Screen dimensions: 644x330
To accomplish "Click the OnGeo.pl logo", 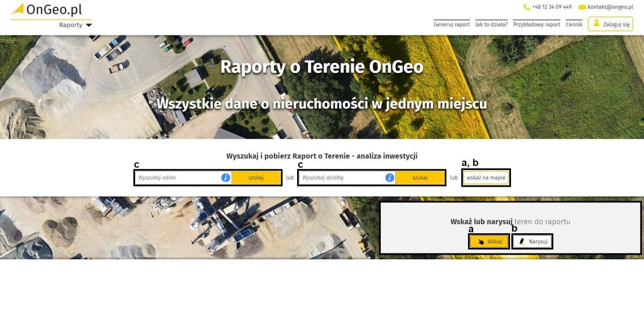I will (x=47, y=10).
